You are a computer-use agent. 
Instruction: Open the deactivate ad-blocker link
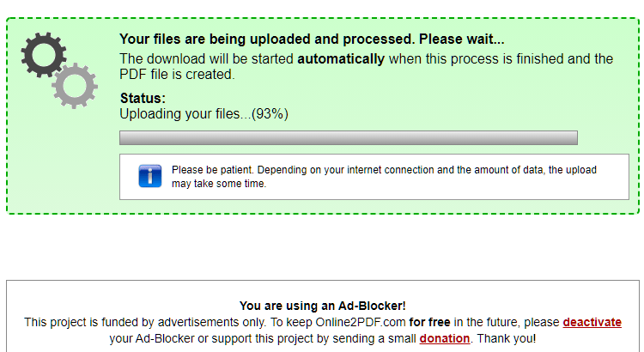pos(592,322)
